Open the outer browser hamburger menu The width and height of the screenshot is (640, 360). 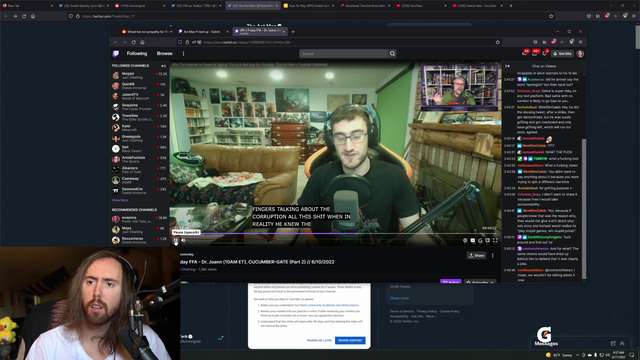pyautogui.click(x=634, y=16)
